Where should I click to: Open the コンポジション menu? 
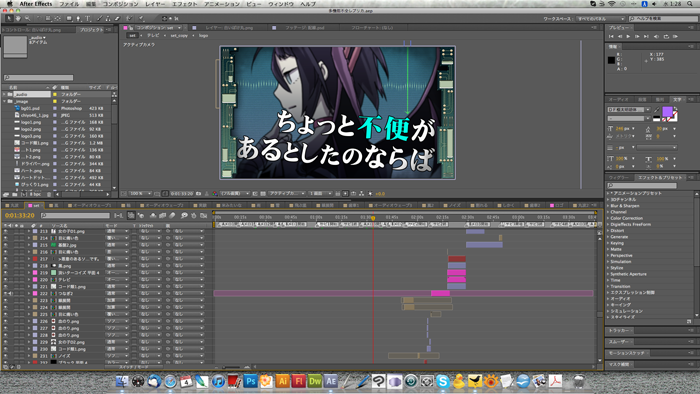(x=121, y=4)
